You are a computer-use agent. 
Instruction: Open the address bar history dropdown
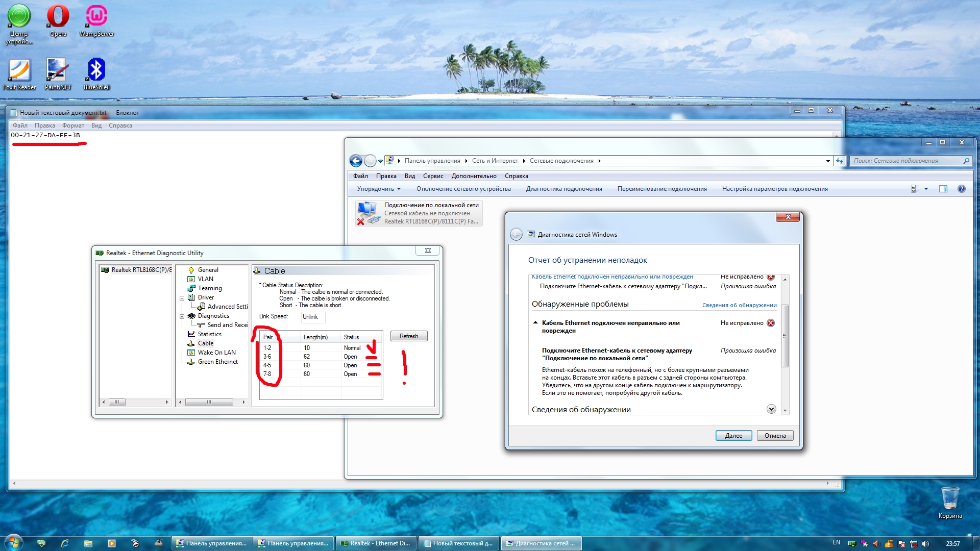point(828,161)
